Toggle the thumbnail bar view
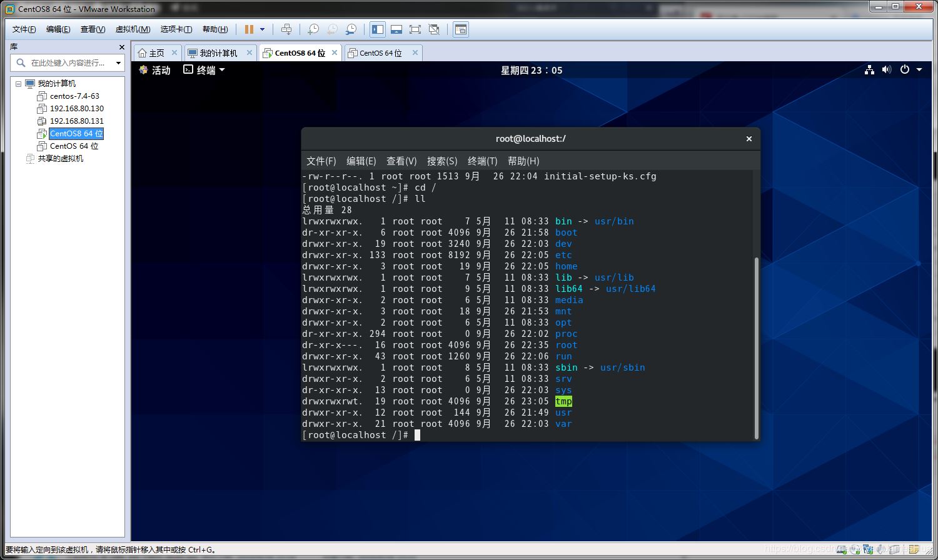Image resolution: width=938 pixels, height=560 pixels. tap(396, 29)
